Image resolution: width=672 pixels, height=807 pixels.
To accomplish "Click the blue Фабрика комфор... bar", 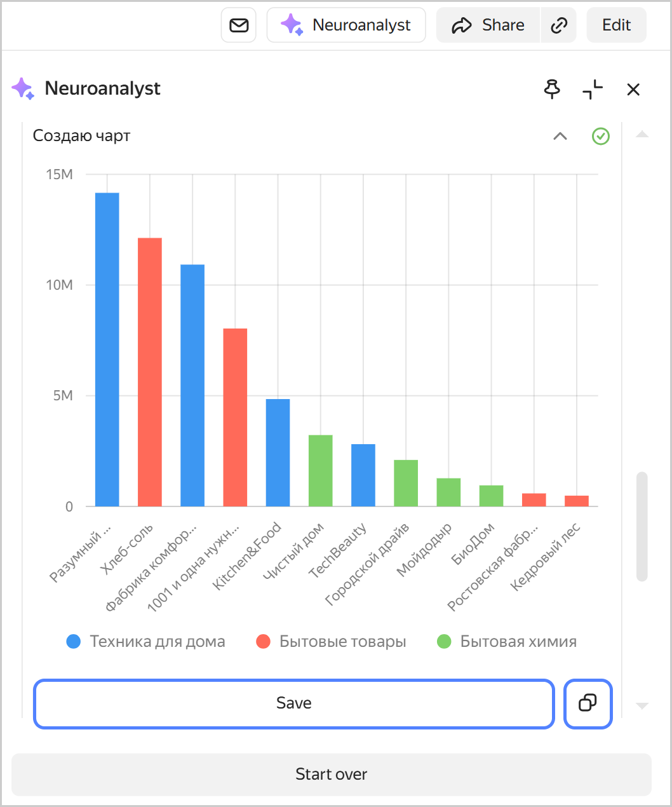I will pyautogui.click(x=192, y=385).
